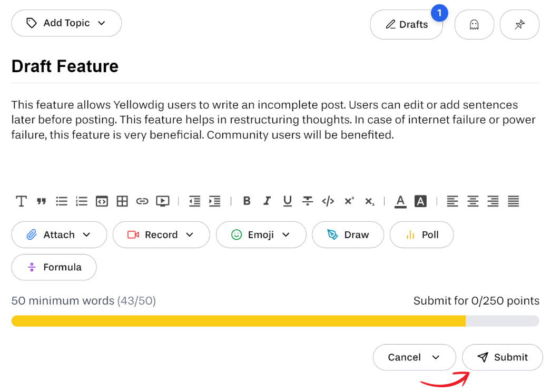
Task: Align text to the left
Action: pos(452,201)
